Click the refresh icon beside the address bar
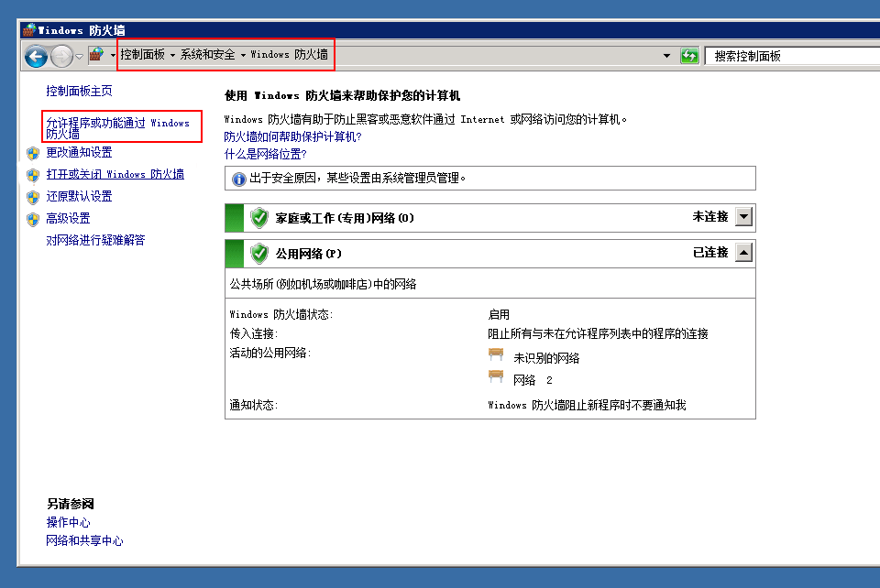The width and height of the screenshot is (880, 588). point(689,56)
